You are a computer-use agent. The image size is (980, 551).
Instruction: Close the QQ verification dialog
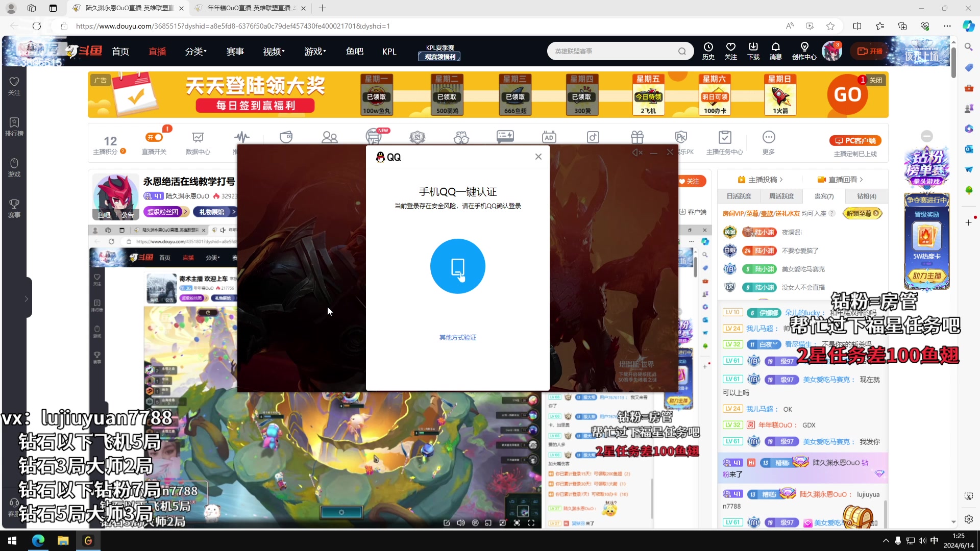point(538,157)
